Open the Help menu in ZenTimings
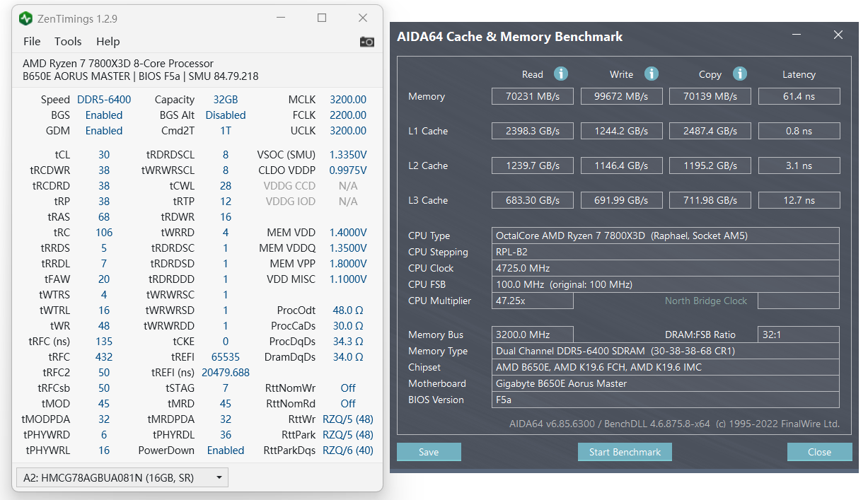Image resolution: width=868 pixels, height=500 pixels. click(108, 42)
